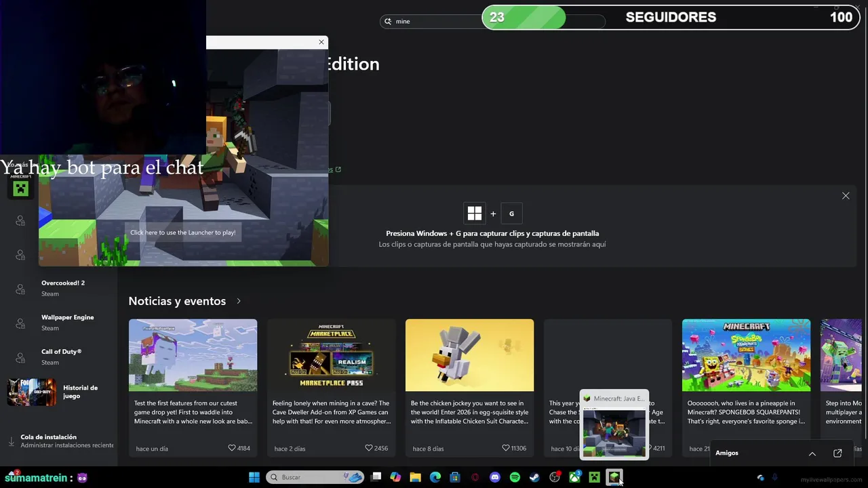
Task: Open the Minecraft creeper taskbar icon
Action: pyautogui.click(x=595, y=477)
